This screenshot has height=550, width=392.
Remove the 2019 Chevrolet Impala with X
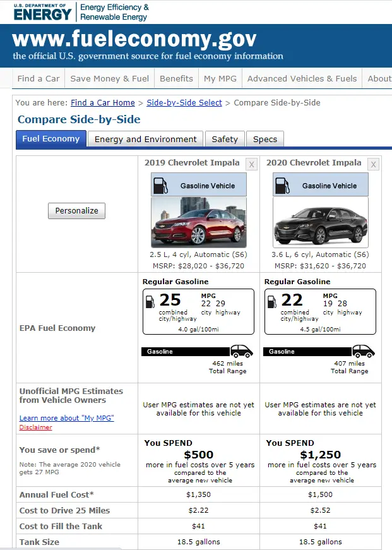point(251,164)
